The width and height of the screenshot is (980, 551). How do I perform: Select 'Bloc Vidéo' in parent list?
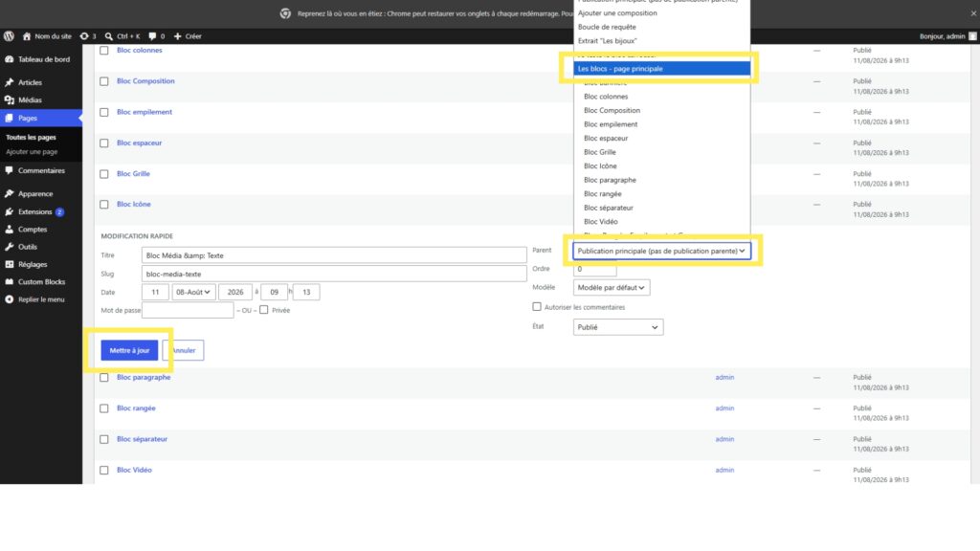[662, 221]
